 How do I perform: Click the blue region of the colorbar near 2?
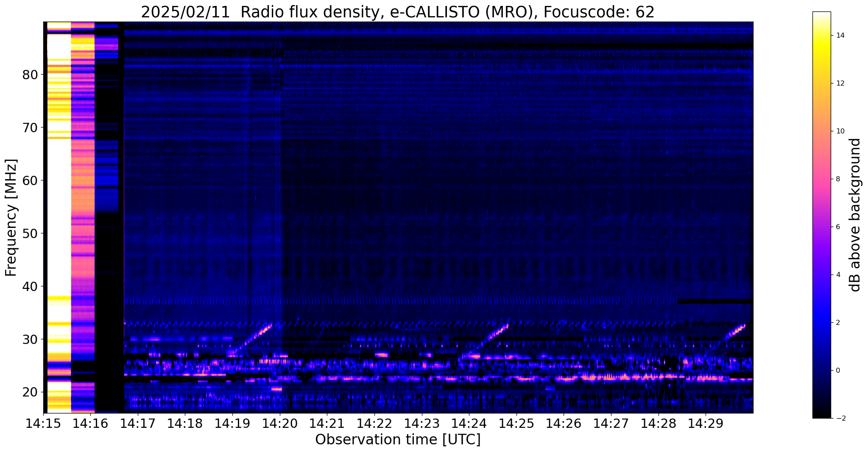pos(821,323)
